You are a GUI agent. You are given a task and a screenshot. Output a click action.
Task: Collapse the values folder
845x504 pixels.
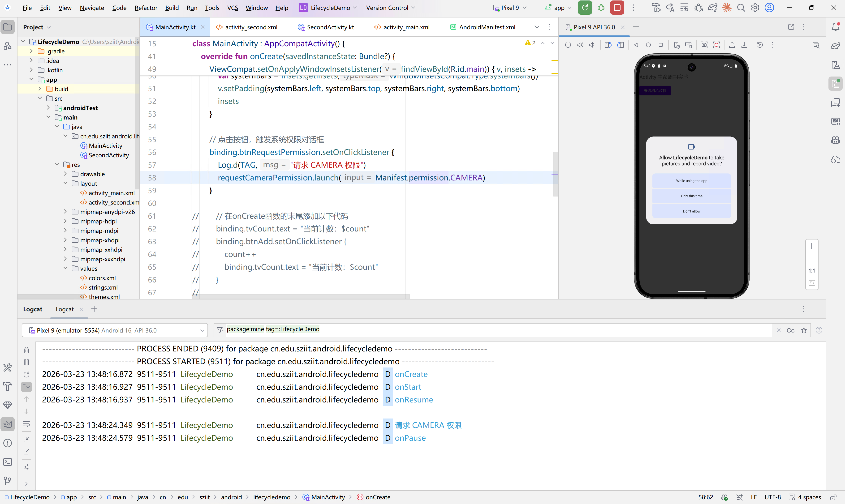click(x=65, y=268)
